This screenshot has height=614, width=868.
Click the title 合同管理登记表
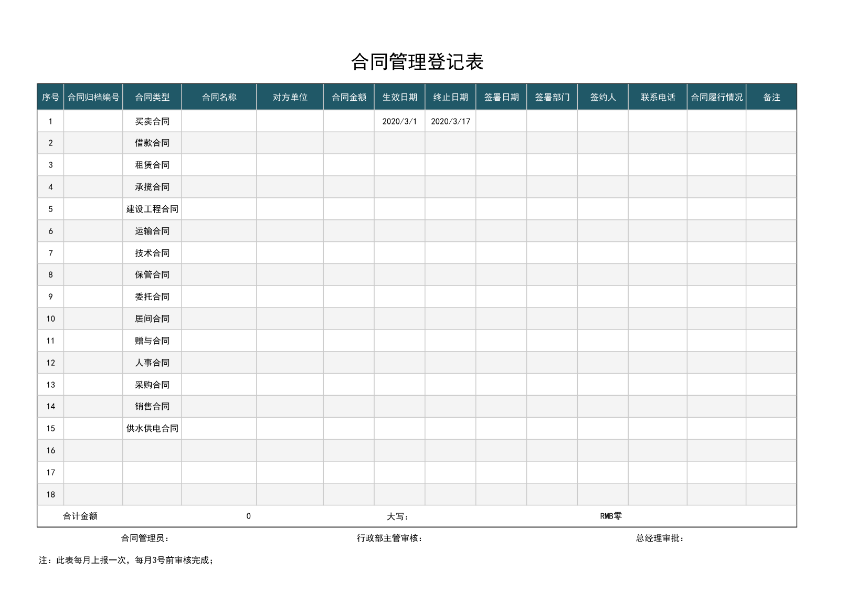click(x=417, y=62)
